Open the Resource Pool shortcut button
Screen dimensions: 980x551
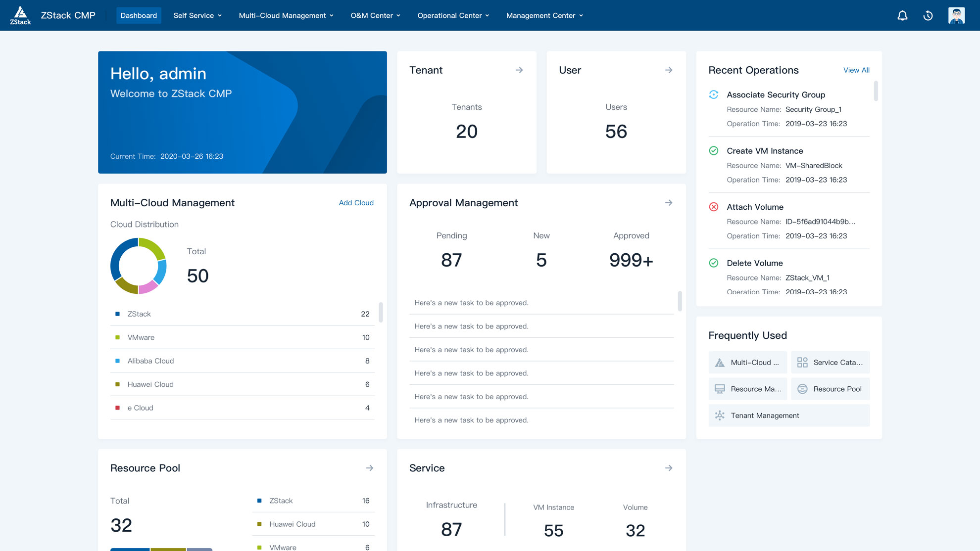click(x=830, y=389)
